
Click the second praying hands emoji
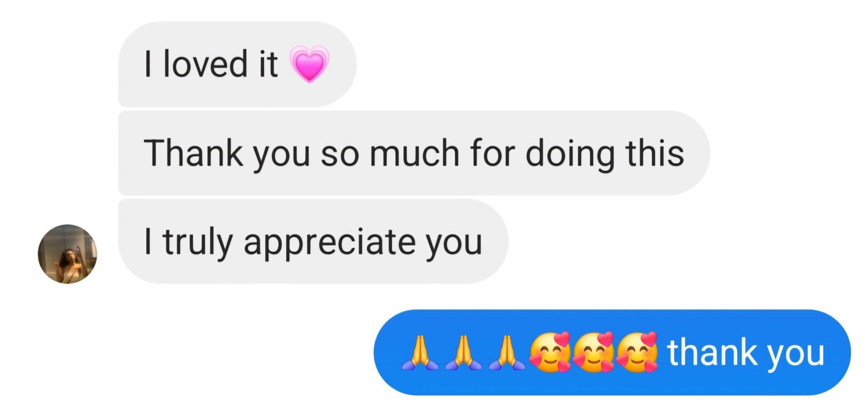tap(463, 353)
